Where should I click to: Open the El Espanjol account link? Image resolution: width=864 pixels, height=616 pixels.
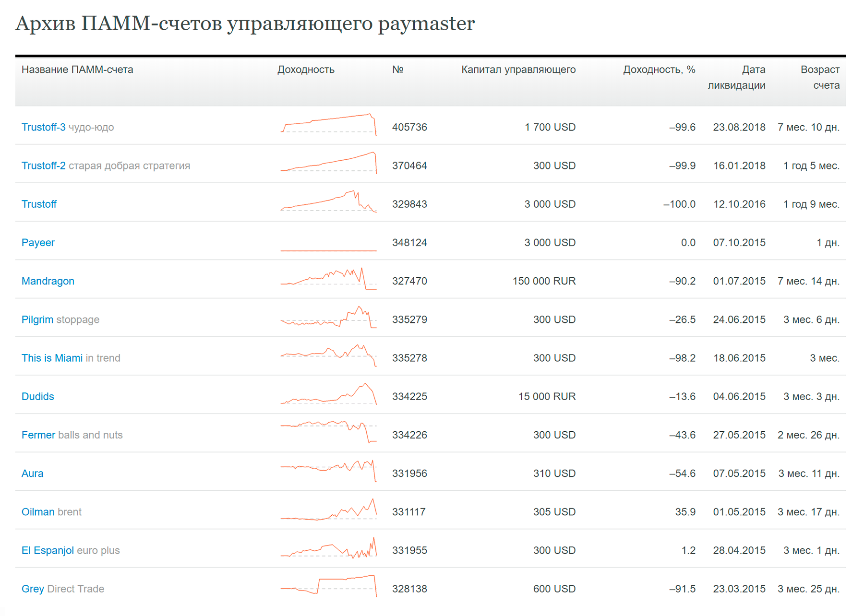point(48,550)
